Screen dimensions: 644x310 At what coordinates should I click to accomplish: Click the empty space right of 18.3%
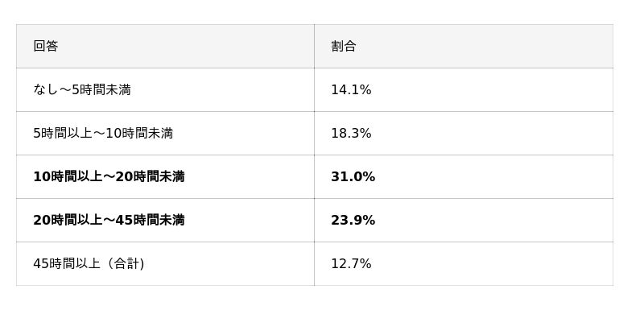click(x=492, y=133)
